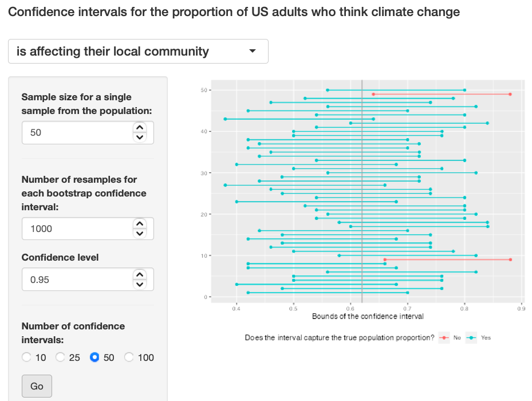Open the climate change statement dropdown
This screenshot has width=532, height=401.
coord(138,52)
